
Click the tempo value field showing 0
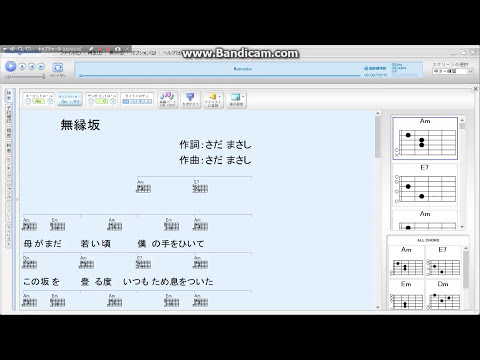pos(102,101)
